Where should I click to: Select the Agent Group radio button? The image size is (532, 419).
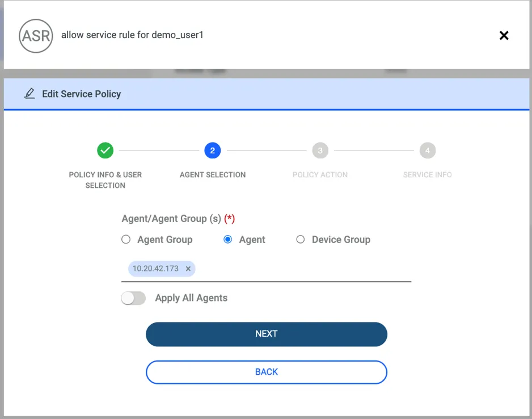point(126,240)
